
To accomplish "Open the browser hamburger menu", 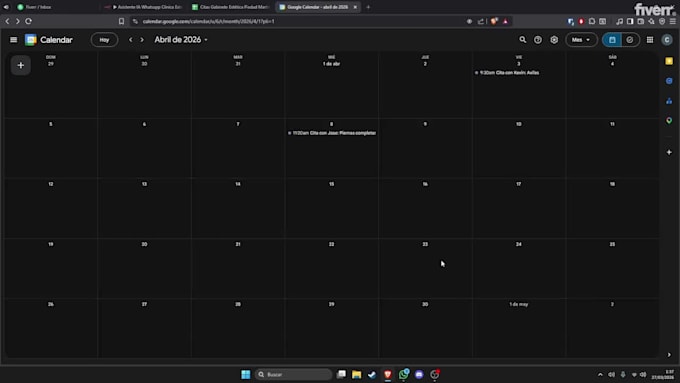I will coord(673,21).
